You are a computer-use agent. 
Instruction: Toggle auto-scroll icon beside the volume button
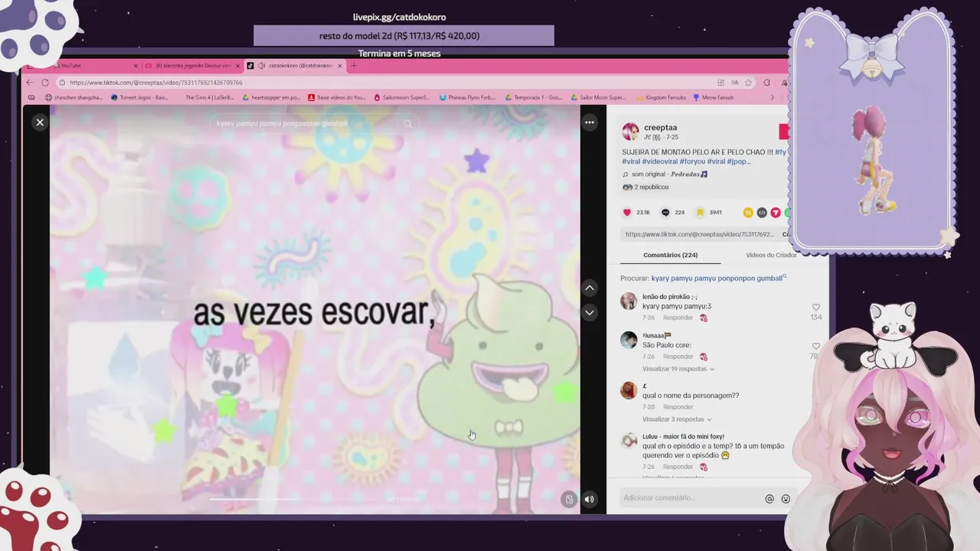568,499
